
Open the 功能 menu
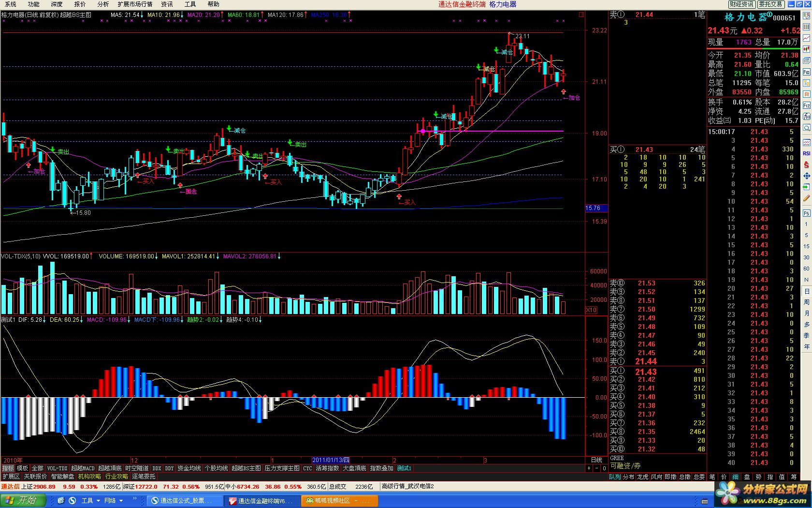pos(33,4)
